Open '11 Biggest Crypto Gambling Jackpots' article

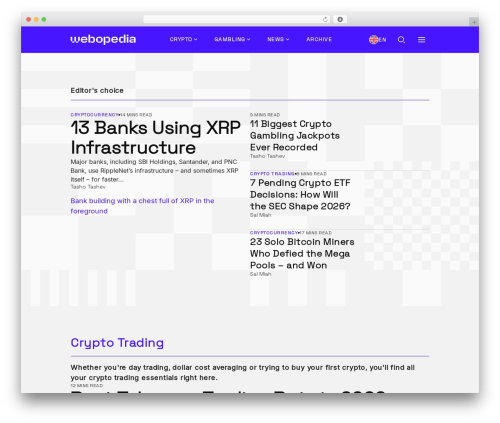coord(295,136)
